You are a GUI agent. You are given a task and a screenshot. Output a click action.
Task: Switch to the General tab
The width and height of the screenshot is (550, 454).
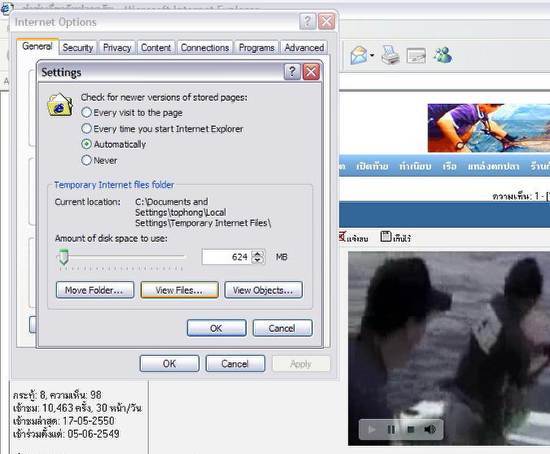(x=37, y=46)
